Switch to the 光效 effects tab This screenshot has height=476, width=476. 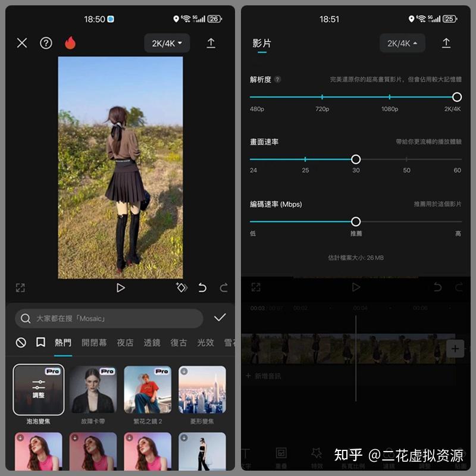click(206, 343)
